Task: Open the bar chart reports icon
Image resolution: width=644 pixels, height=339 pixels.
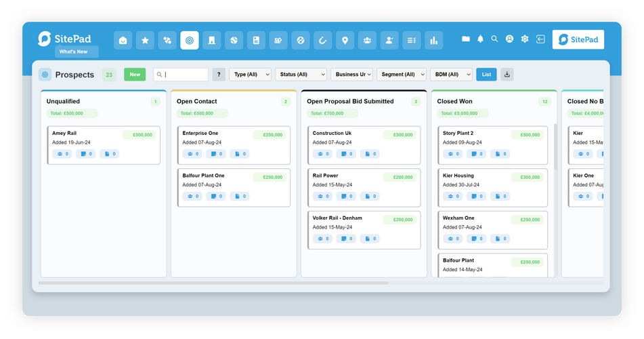Action: tap(433, 41)
